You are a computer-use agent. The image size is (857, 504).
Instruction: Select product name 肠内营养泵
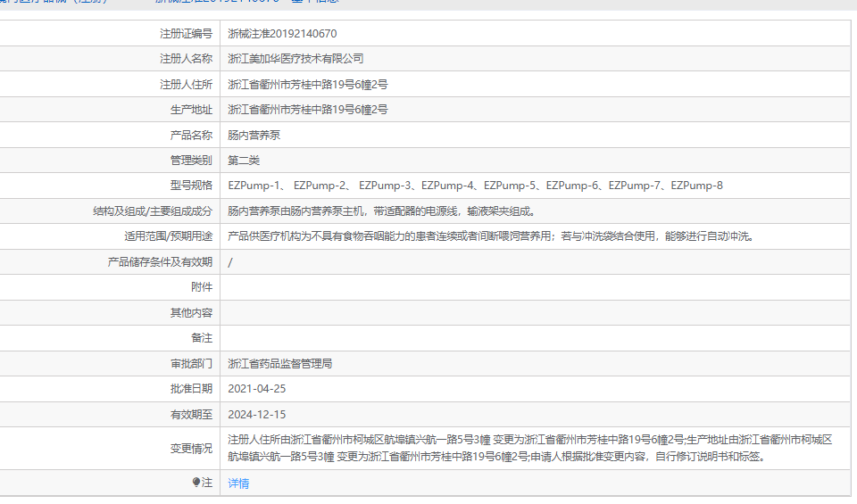(254, 136)
